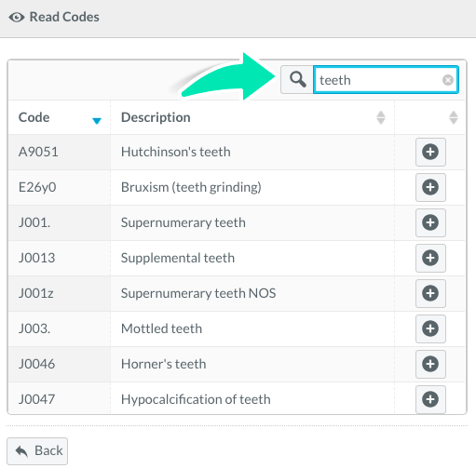Screen dimensions: 476x469
Task: Add Mottled teeth code J003.
Action: point(430,328)
